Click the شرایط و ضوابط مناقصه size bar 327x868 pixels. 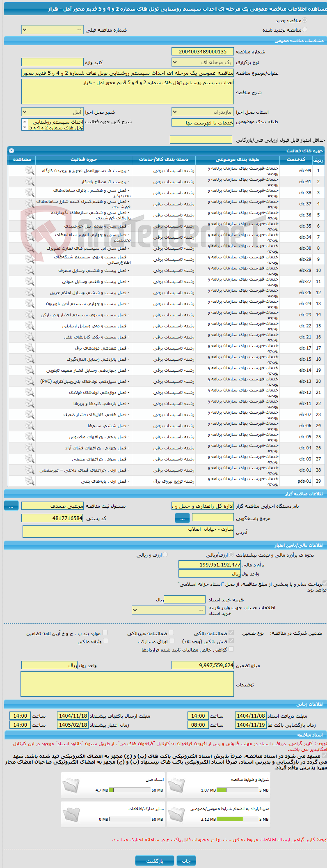[x=237, y=790]
